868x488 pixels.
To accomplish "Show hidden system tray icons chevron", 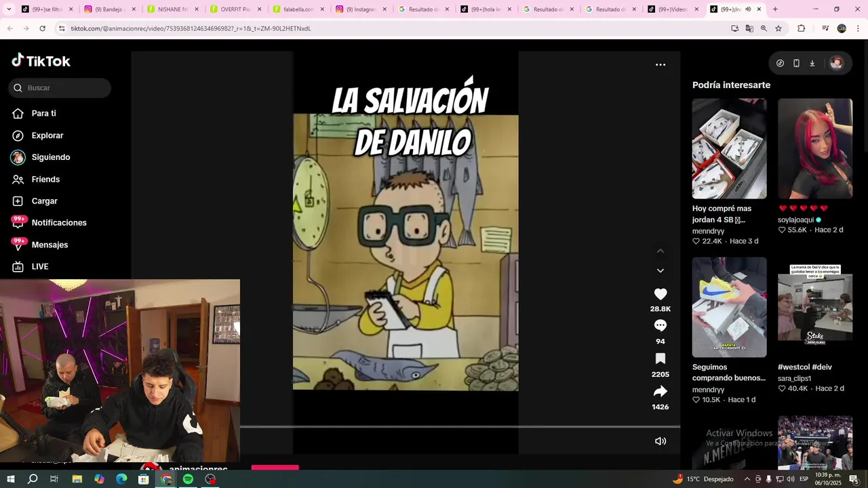I will coord(747,479).
